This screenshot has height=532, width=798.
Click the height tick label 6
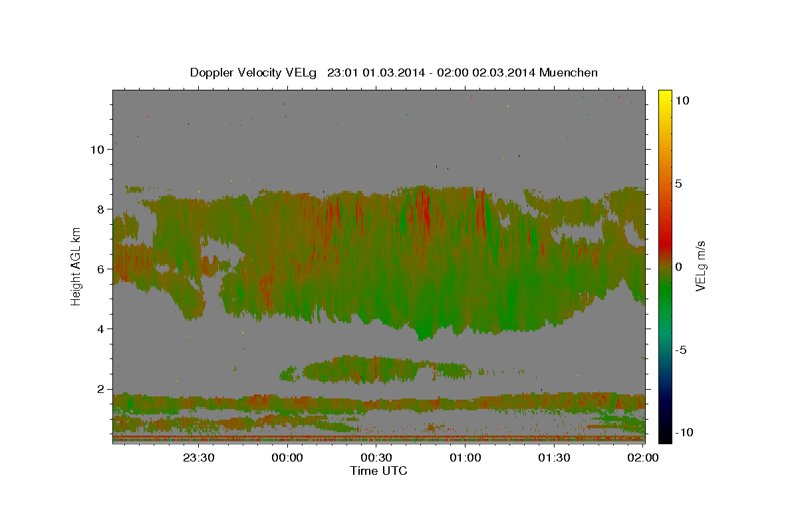click(101, 269)
